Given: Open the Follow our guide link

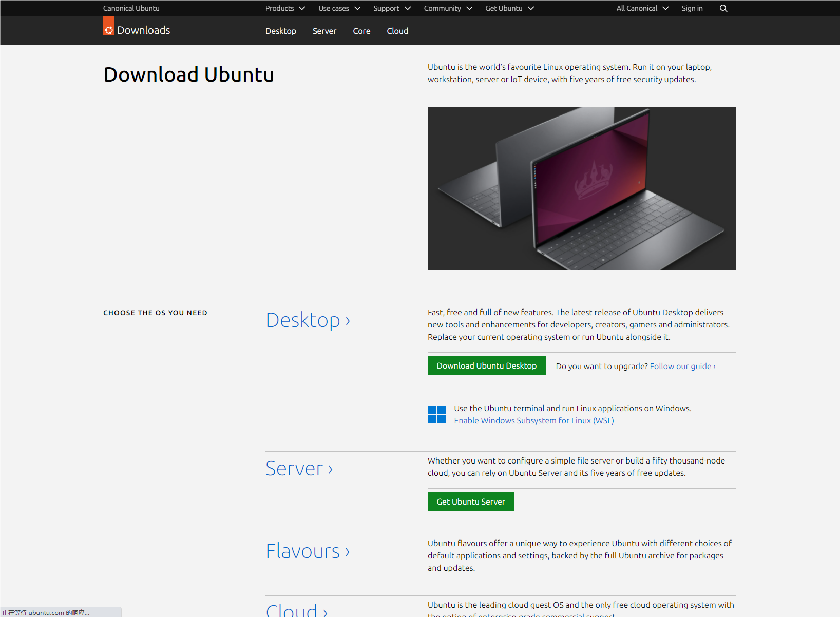Looking at the screenshot, I should pyautogui.click(x=683, y=366).
